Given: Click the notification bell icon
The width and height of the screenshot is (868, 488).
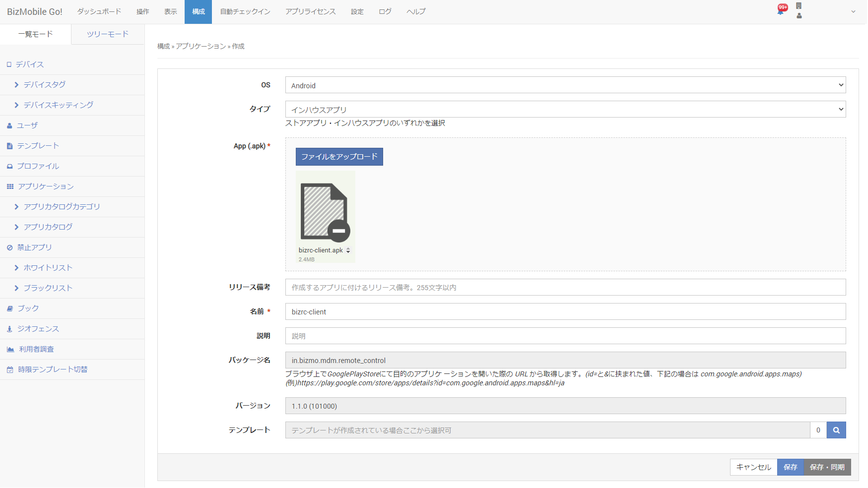Looking at the screenshot, I should click(x=781, y=11).
